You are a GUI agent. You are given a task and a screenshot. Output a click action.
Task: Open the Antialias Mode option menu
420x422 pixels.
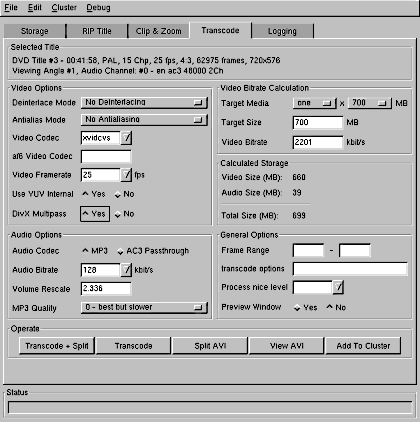[x=144, y=119]
